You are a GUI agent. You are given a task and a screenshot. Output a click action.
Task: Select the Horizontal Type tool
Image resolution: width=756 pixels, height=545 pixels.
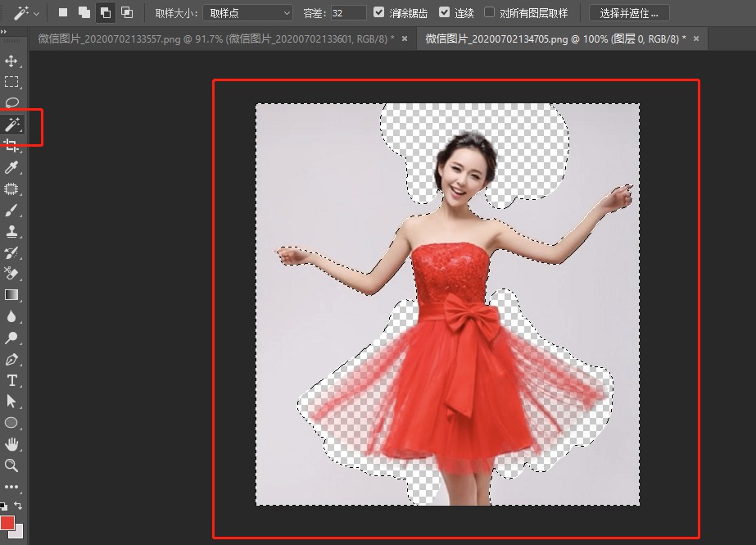(x=11, y=380)
